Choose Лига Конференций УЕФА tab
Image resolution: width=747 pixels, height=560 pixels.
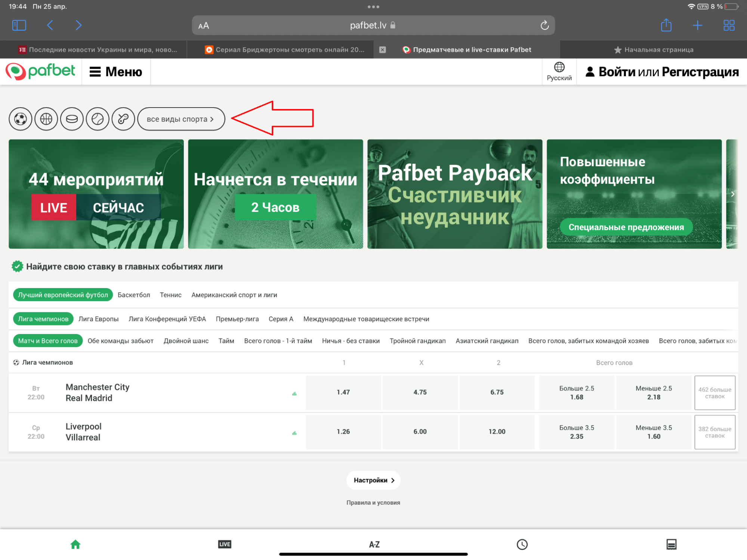pyautogui.click(x=167, y=319)
